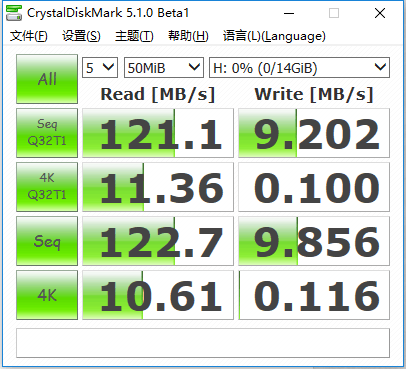The height and width of the screenshot is (369, 406).
Task: Click the 4K Q32T1 read result 11.36
Action: (x=158, y=187)
